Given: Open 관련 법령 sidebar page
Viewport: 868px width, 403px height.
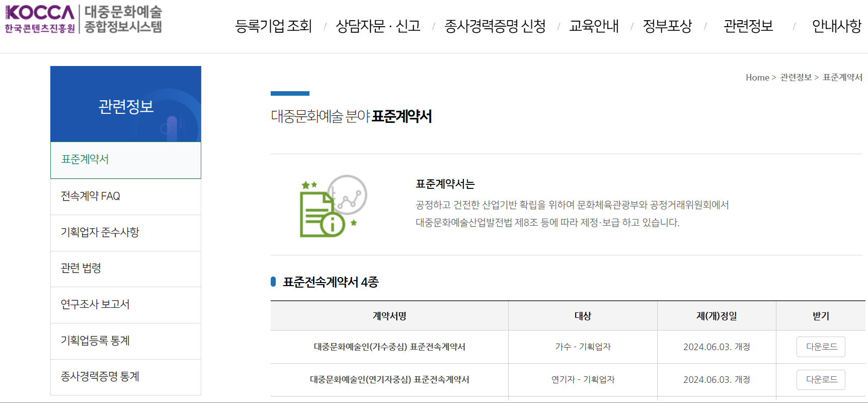Looking at the screenshot, I should 126,268.
